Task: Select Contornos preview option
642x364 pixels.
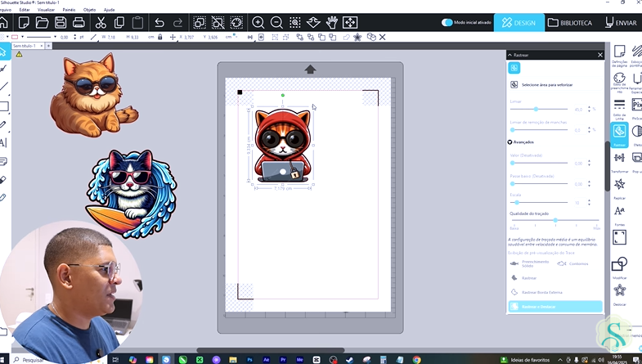Action: coord(572,263)
